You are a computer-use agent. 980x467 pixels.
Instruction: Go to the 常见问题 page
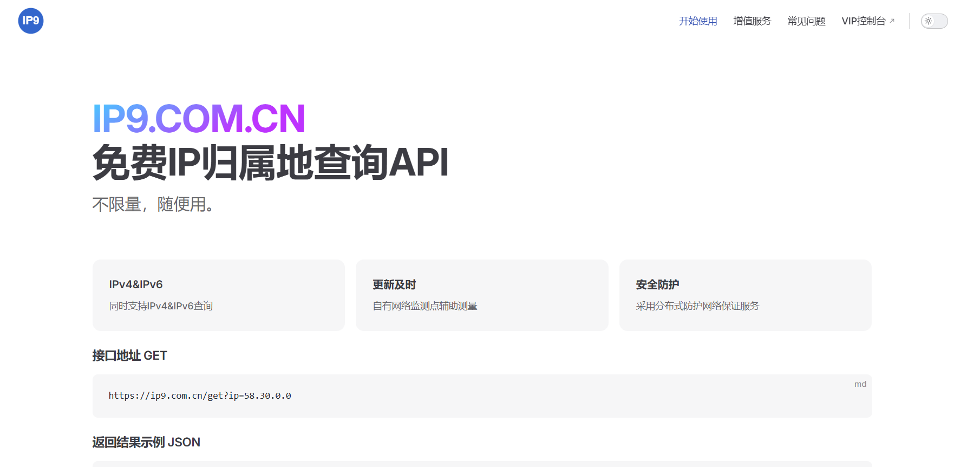(x=806, y=21)
